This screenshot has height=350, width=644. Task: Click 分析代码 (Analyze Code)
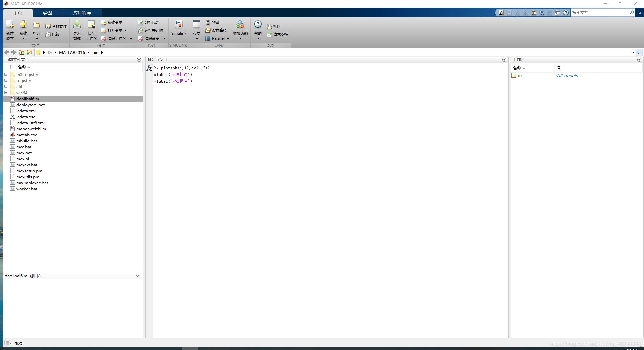[149, 22]
